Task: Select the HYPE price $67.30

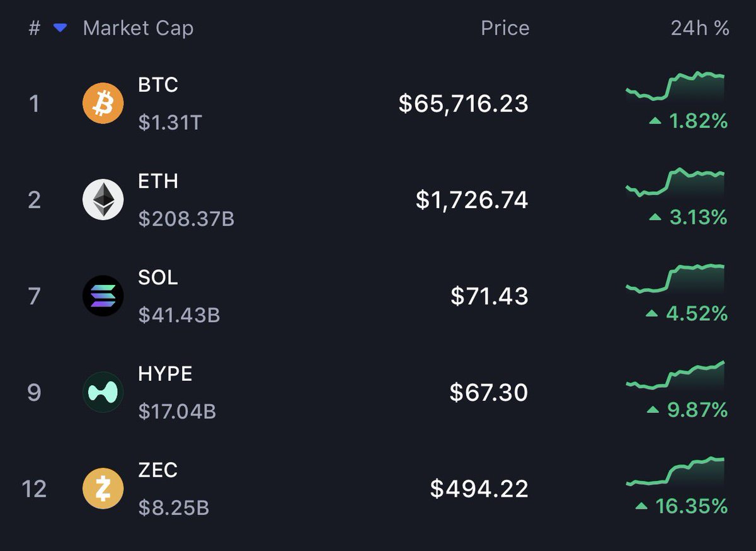Action: coord(489,392)
